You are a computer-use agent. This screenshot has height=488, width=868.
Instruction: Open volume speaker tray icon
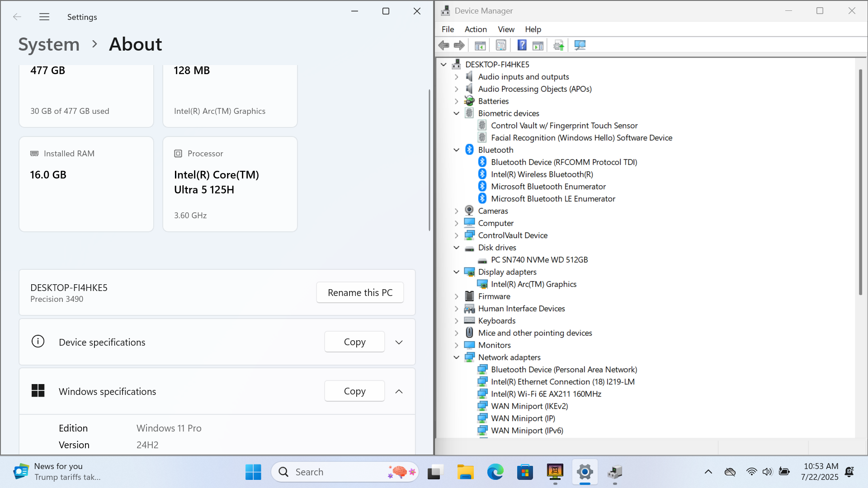[768, 472]
